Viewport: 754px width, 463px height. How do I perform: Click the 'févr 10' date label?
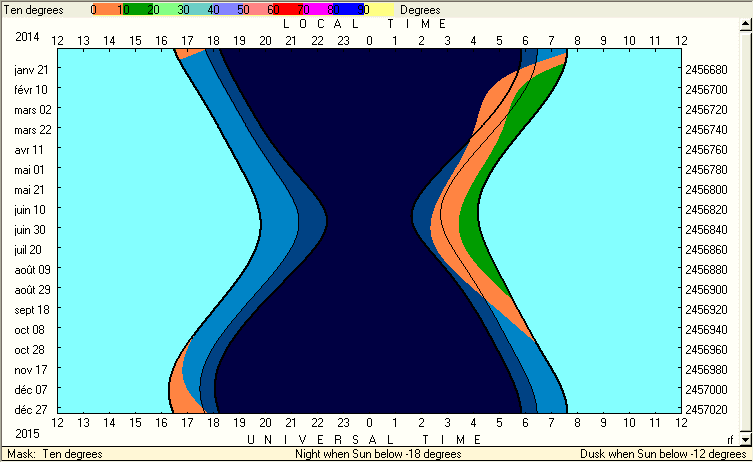[x=31, y=90]
